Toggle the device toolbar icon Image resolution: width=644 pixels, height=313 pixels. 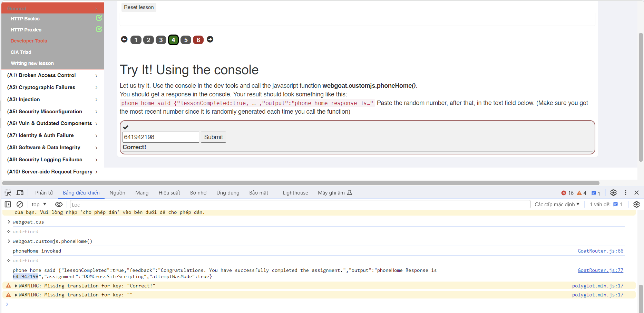[20, 193]
